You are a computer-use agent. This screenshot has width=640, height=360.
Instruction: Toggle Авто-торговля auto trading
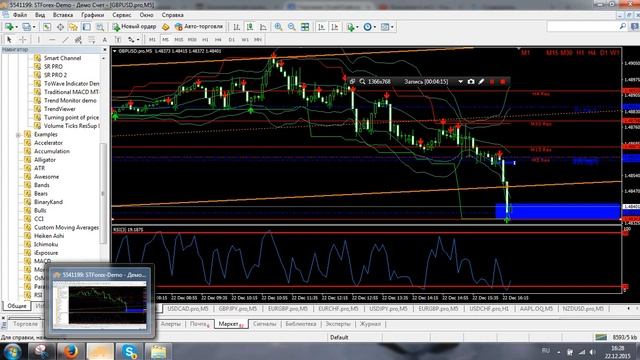199,27
